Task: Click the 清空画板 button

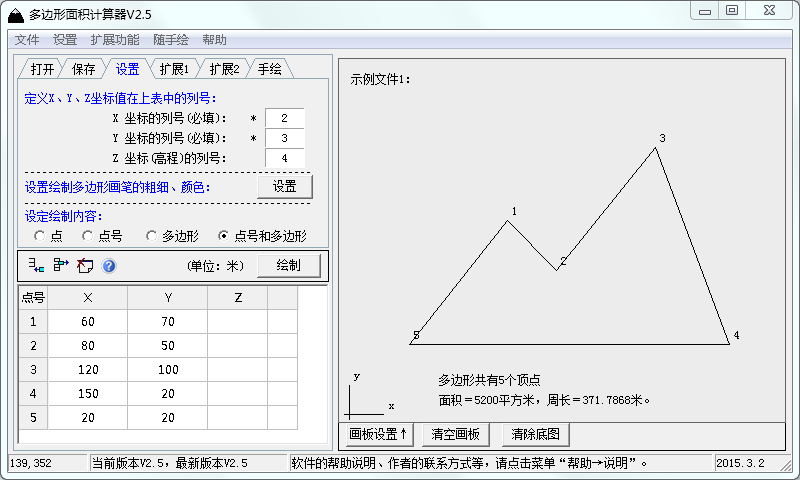Action: [x=456, y=434]
